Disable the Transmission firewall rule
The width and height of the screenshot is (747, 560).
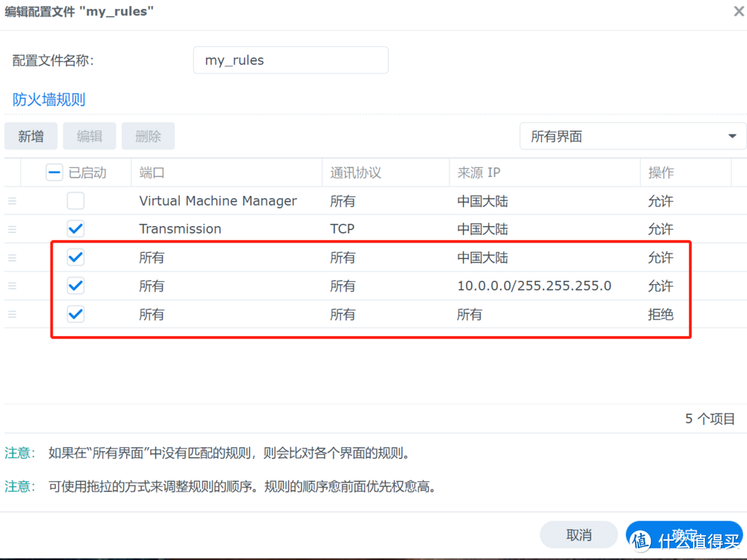pyautogui.click(x=75, y=228)
